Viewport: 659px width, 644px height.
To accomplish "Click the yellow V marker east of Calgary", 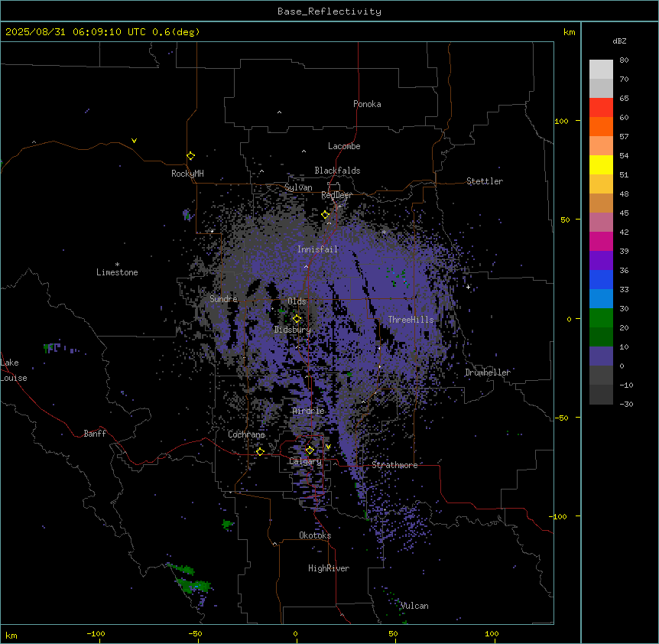I will [x=328, y=447].
